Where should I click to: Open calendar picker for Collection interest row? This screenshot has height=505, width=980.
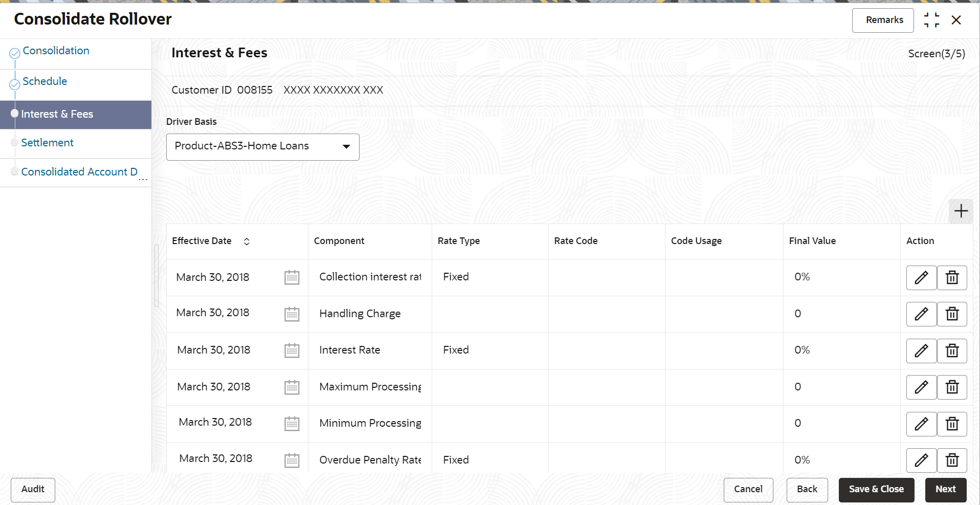[x=292, y=277]
